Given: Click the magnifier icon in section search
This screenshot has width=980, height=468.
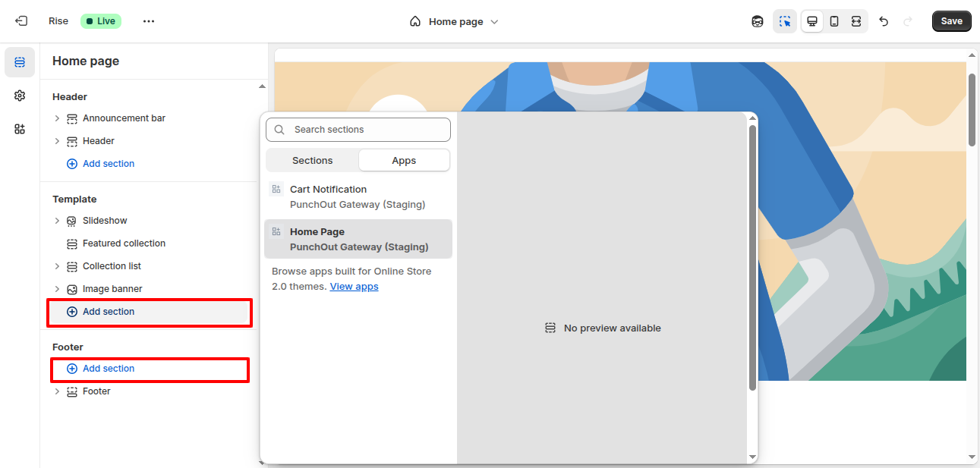Looking at the screenshot, I should [280, 130].
